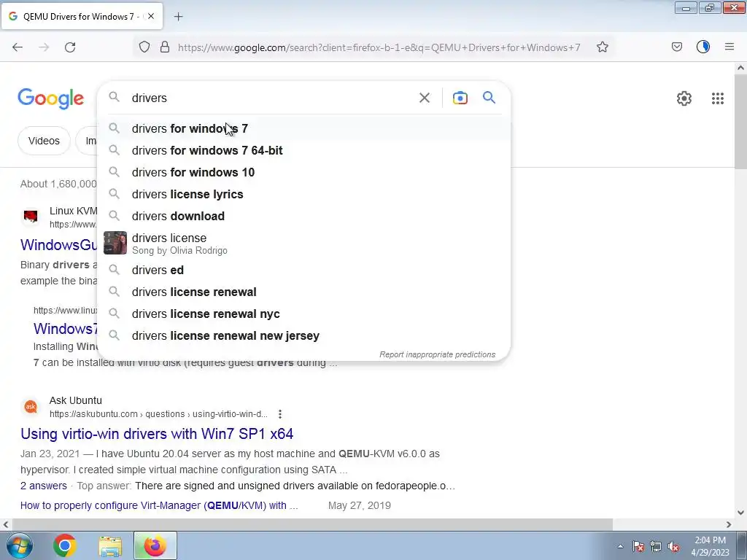The height and width of the screenshot is (560, 747).
Task: Open the WindowsGu... result title link
Action: tap(58, 245)
